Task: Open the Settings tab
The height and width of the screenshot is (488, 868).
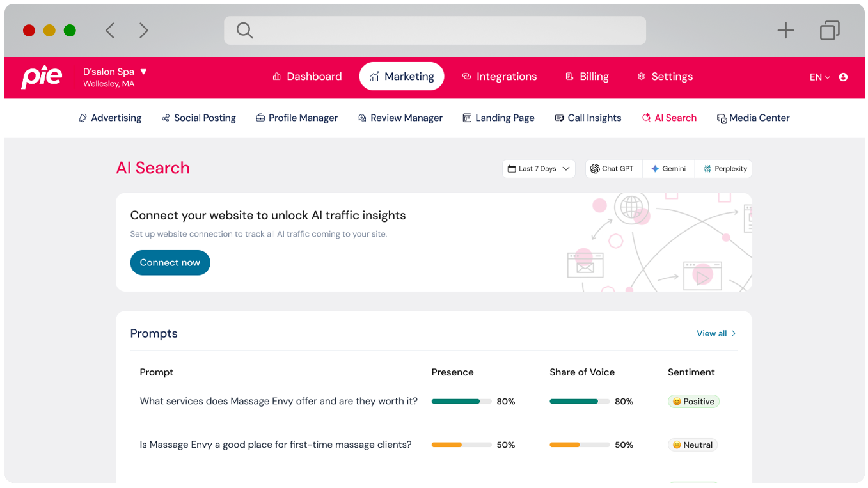Action: click(x=665, y=77)
